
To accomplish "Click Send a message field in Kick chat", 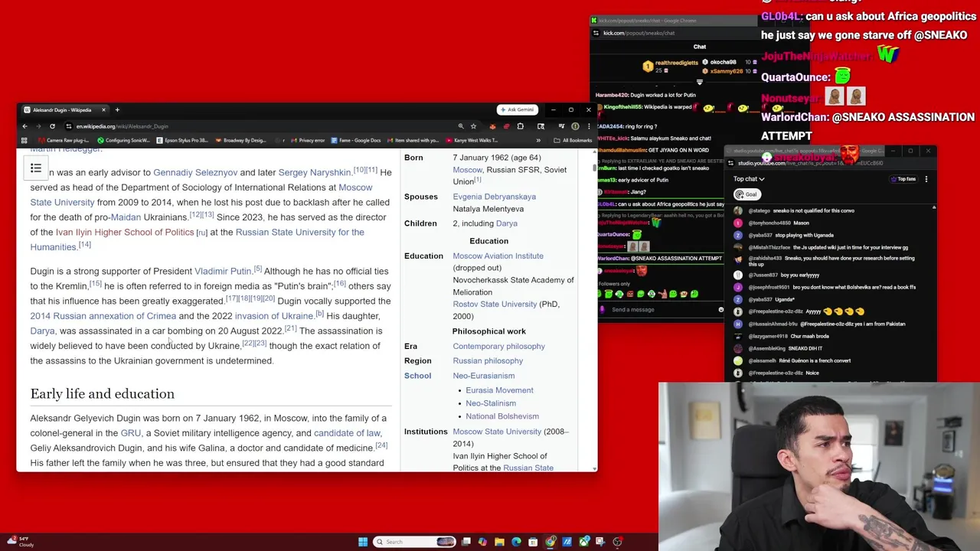I will point(660,310).
